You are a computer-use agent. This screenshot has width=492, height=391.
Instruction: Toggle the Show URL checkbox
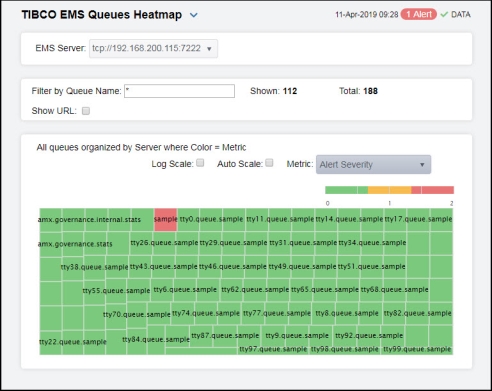[x=86, y=111]
